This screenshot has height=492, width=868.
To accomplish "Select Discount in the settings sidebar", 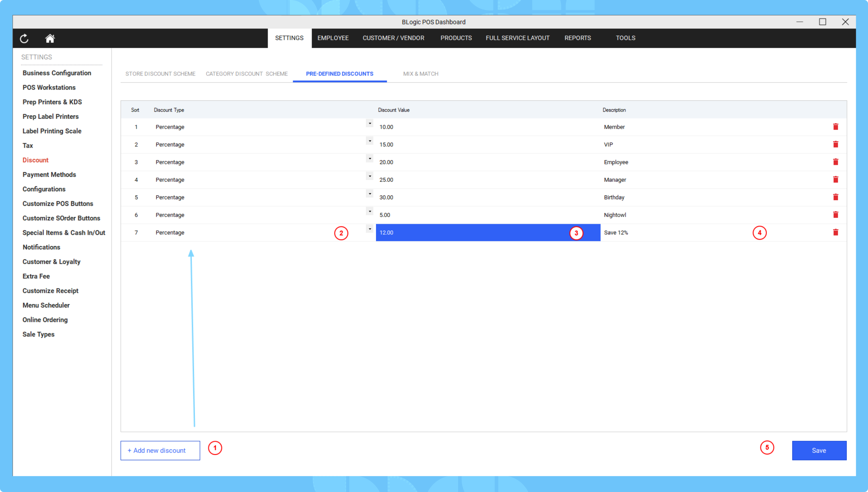I will (x=35, y=160).
